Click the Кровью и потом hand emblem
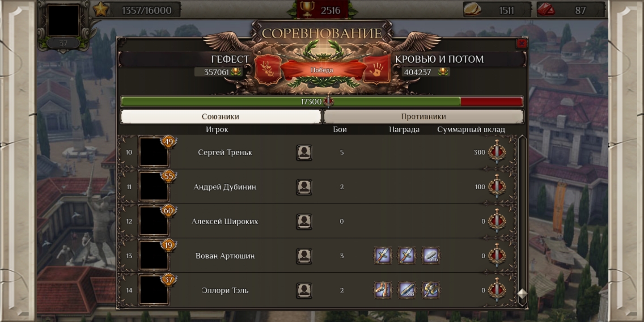This screenshot has width=644, height=322. pyautogui.click(x=377, y=70)
